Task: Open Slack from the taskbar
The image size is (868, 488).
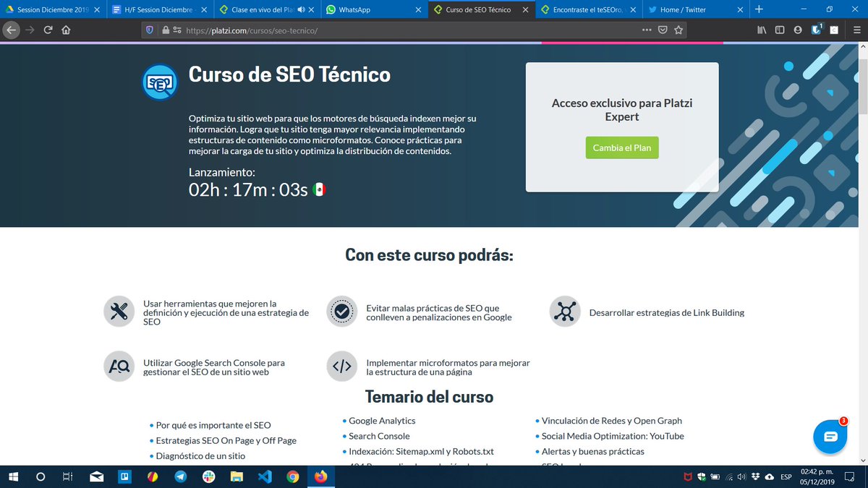Action: pos(208,477)
